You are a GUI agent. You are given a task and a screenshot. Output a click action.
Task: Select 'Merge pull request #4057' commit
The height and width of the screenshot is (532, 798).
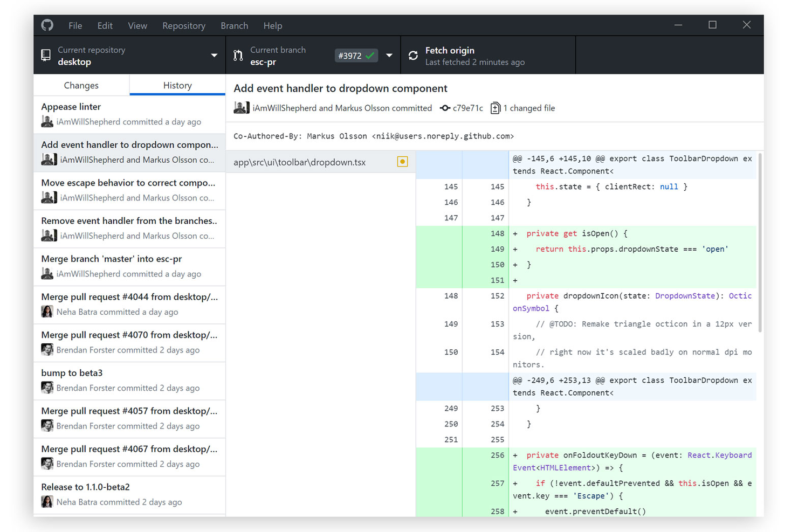point(129,419)
